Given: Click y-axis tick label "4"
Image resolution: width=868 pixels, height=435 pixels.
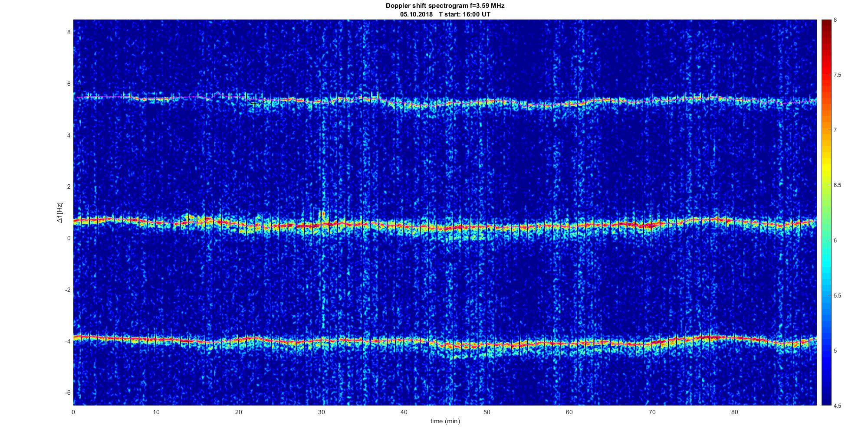Looking at the screenshot, I should point(68,135).
